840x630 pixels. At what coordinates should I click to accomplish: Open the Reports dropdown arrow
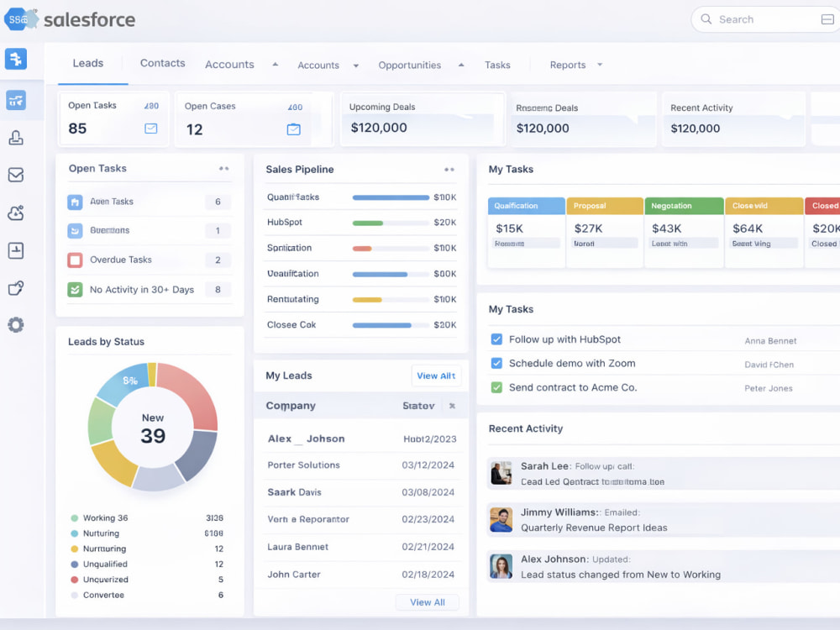click(x=600, y=65)
